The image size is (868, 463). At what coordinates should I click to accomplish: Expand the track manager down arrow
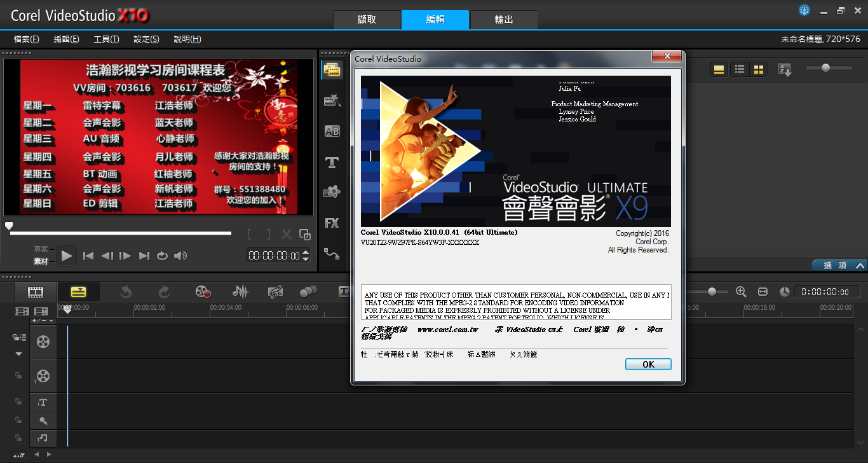(x=18, y=354)
